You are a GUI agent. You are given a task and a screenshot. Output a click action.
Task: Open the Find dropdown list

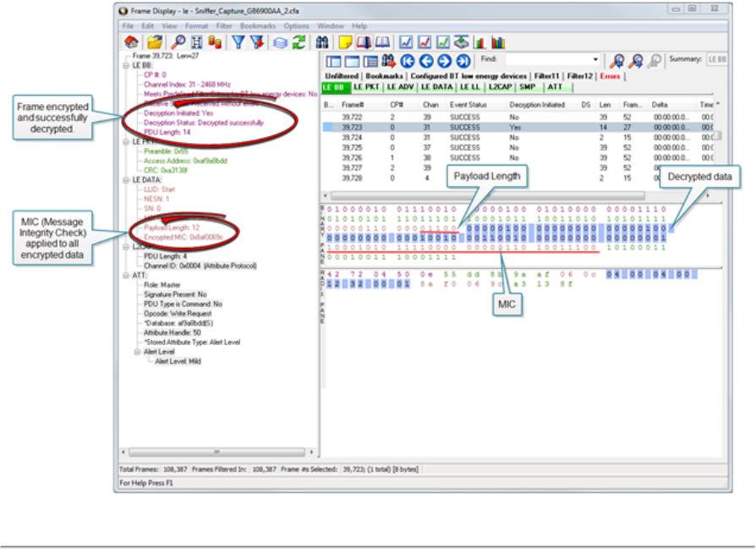[596, 60]
